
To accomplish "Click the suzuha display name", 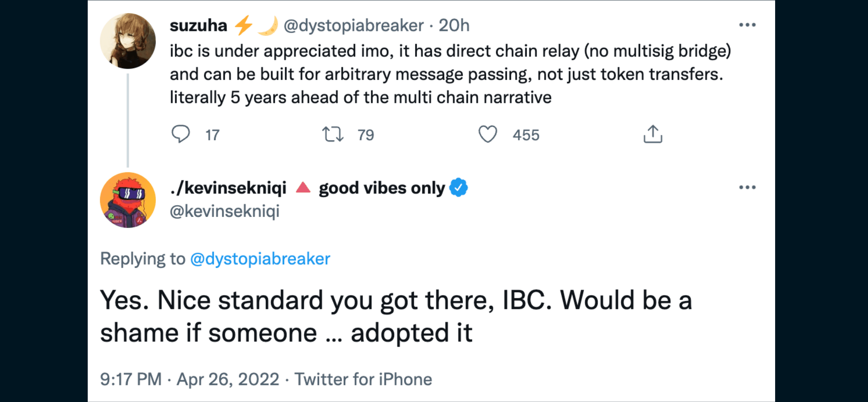I will pyautogui.click(x=198, y=26).
